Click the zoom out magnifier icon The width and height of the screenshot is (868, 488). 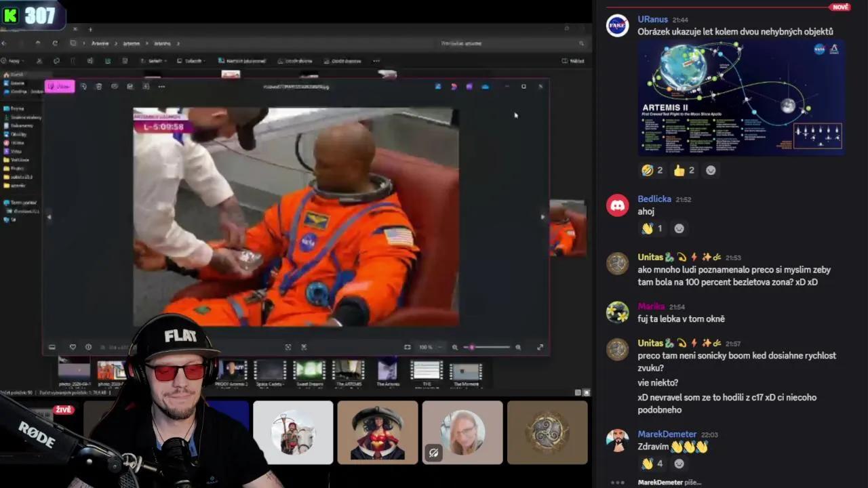pyautogui.click(x=455, y=347)
